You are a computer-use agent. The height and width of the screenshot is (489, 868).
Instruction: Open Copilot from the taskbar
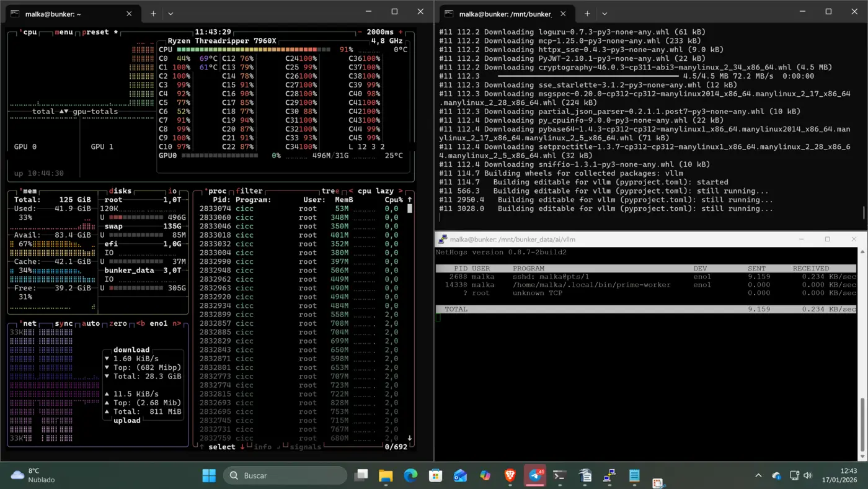pyautogui.click(x=485, y=475)
